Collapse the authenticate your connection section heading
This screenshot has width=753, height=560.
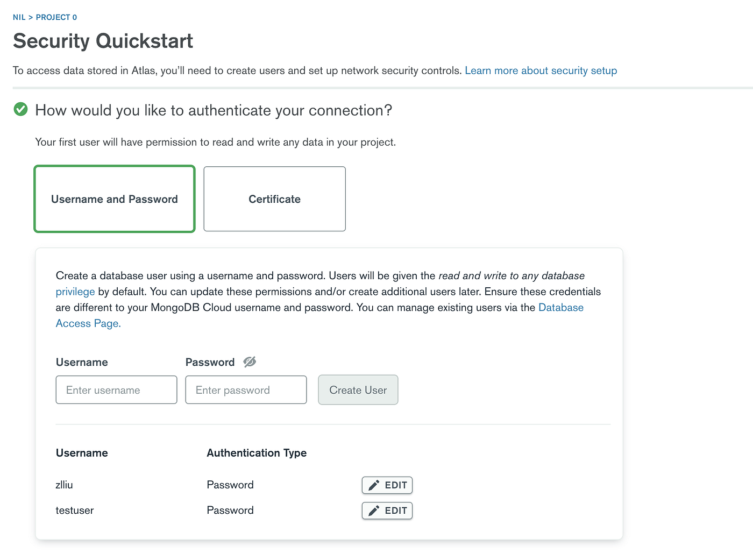[214, 110]
